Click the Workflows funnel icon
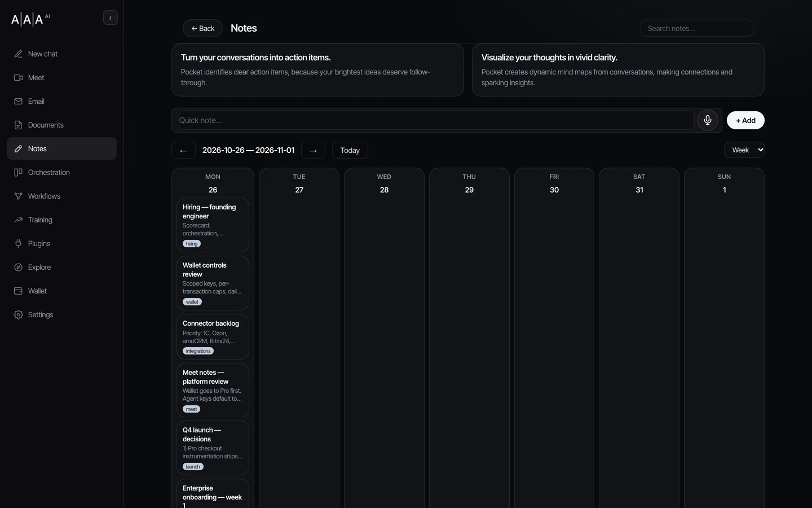The height and width of the screenshot is (508, 812). tap(18, 196)
